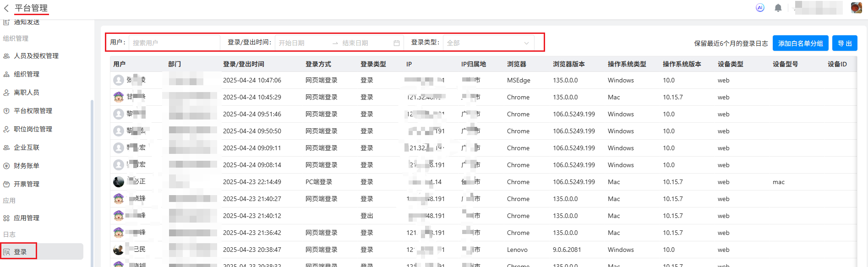
Task: Select 登录 log item in sidebar
Action: (20, 252)
